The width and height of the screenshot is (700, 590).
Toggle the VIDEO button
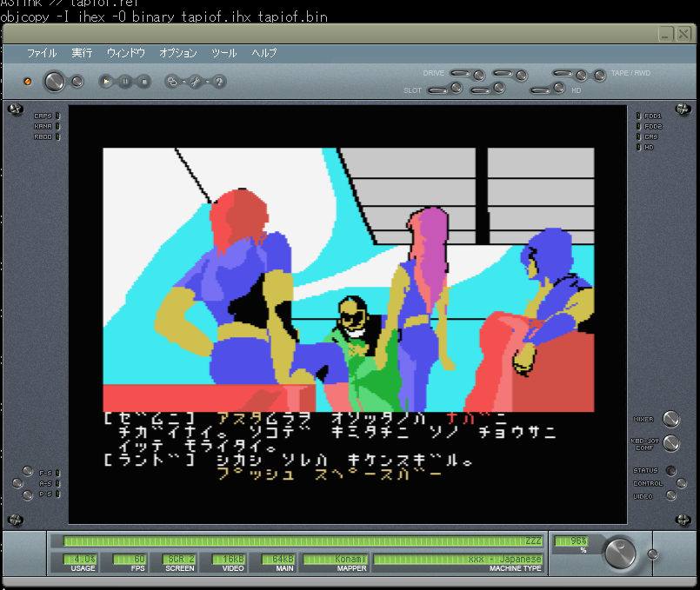pyautogui.click(x=670, y=495)
